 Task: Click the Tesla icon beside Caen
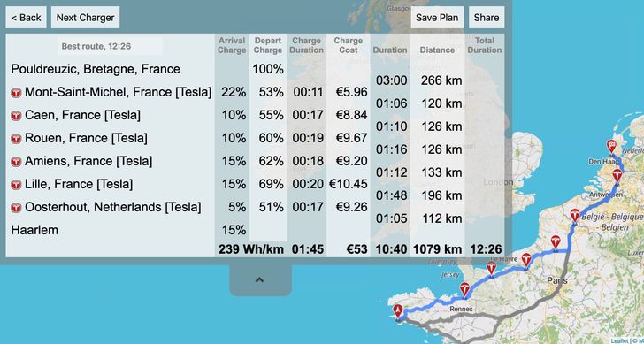coord(16,116)
